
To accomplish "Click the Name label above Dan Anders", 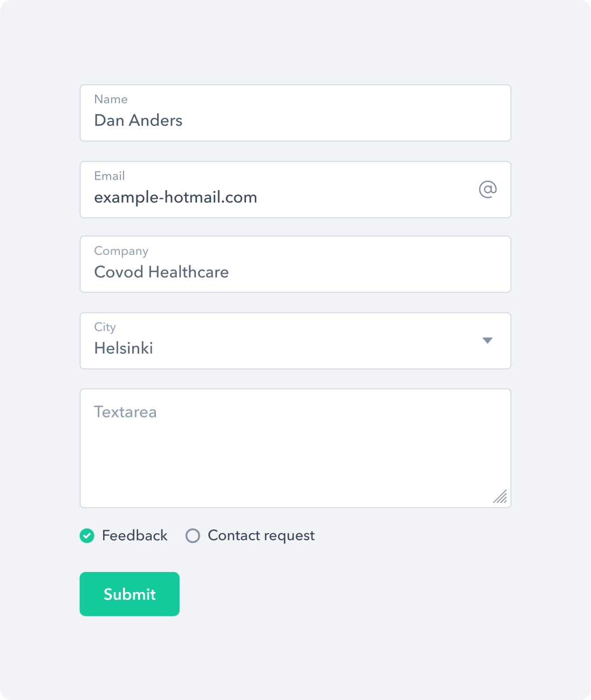I will pyautogui.click(x=111, y=99).
